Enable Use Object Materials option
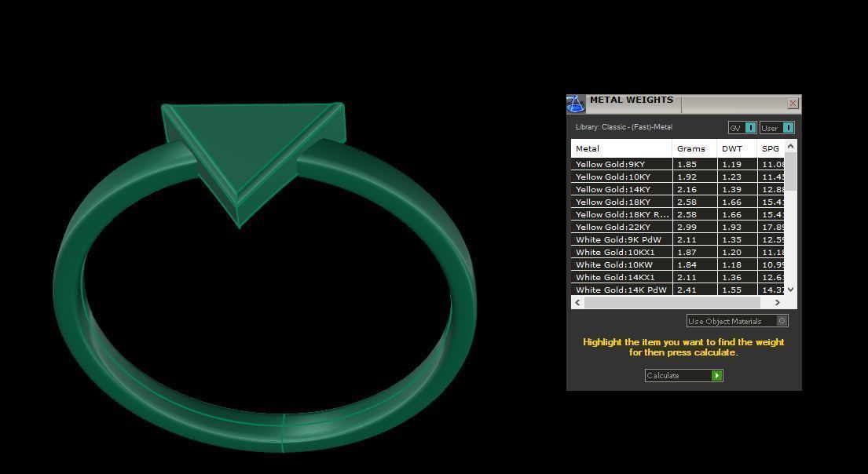The image size is (868, 474). coord(738,321)
